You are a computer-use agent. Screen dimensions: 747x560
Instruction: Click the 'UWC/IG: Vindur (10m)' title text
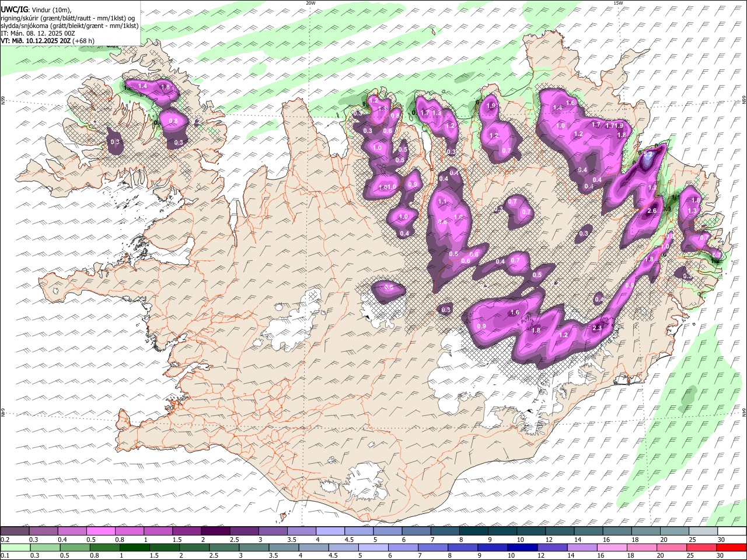coord(36,9)
